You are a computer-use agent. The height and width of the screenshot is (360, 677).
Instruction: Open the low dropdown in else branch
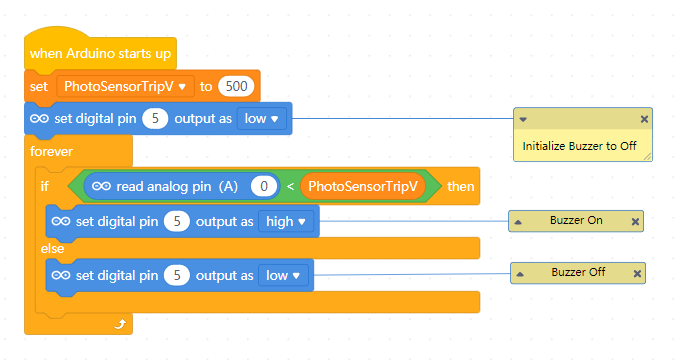pyautogui.click(x=283, y=275)
